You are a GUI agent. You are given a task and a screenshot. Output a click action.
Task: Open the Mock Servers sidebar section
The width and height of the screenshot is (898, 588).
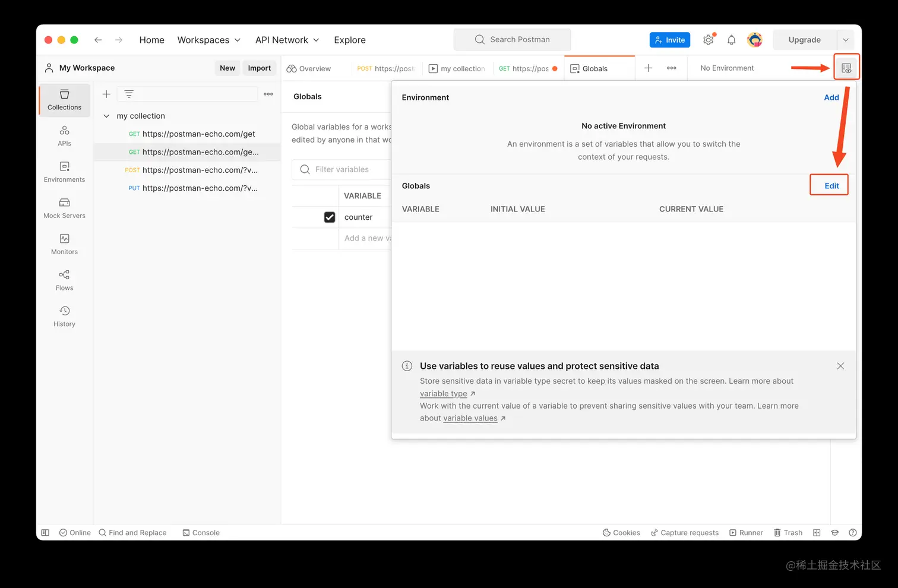point(64,208)
